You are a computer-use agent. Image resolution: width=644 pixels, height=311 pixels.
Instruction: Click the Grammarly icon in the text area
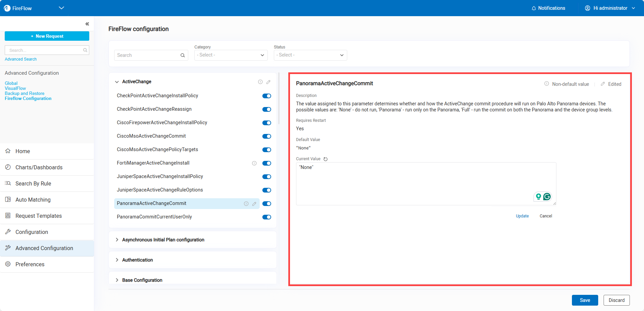547,197
